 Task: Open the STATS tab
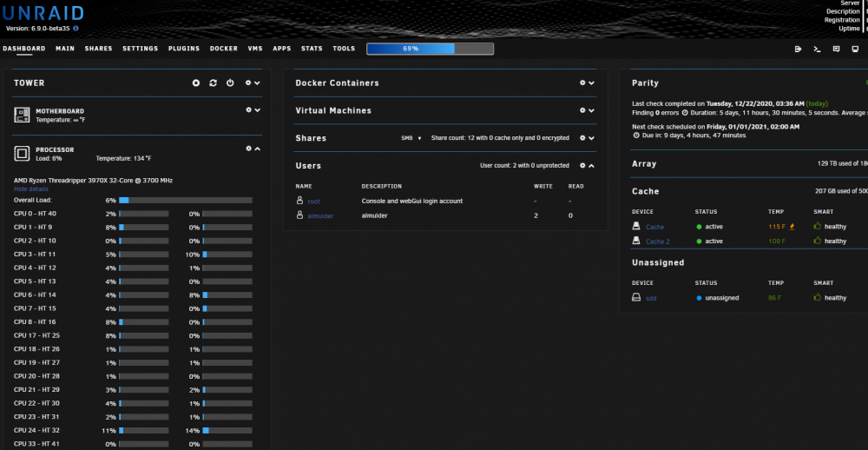[x=312, y=49]
